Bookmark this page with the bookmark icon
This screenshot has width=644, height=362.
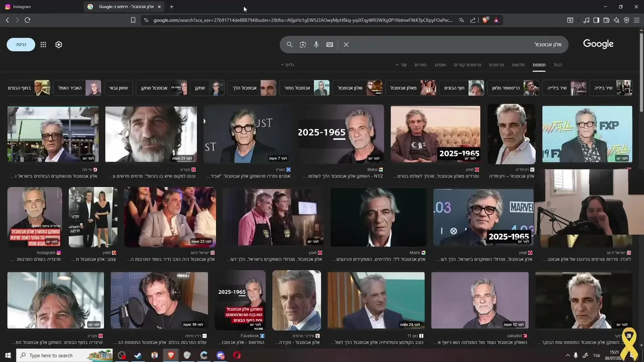[133, 20]
